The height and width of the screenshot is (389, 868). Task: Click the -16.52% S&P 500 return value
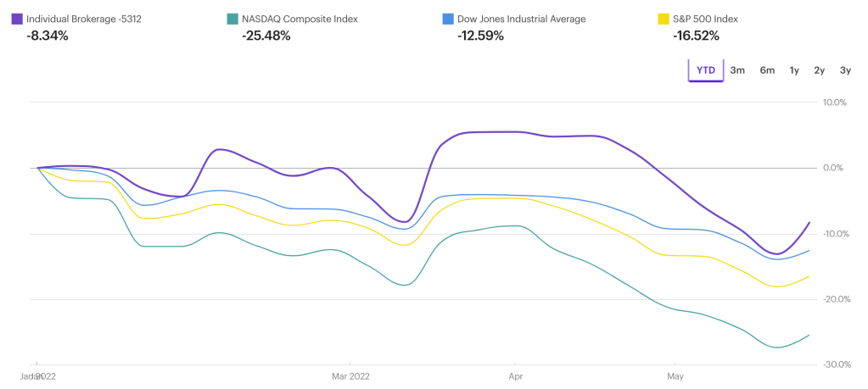coord(696,36)
